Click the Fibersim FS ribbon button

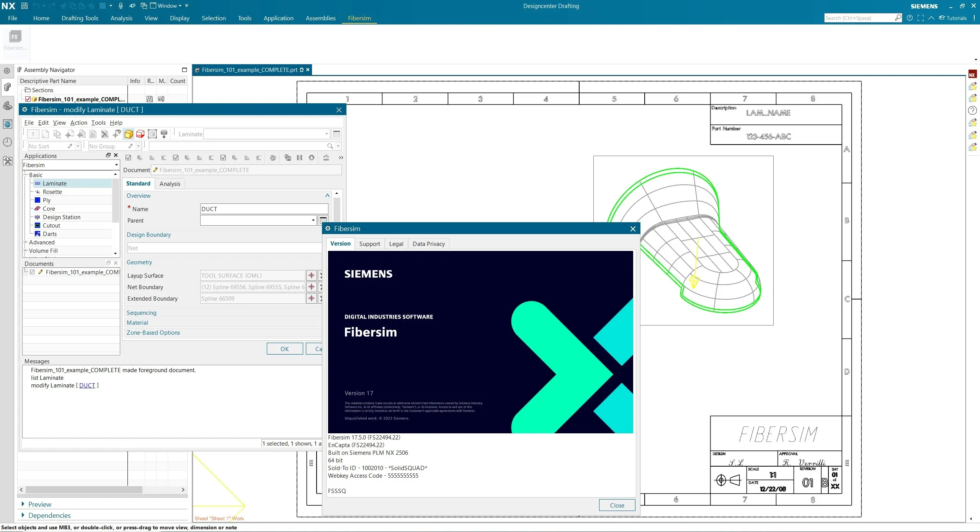tap(15, 41)
